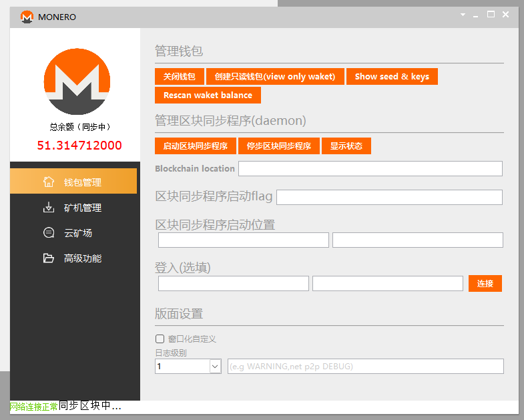Click the 显示状态 button
524x420 pixels.
tap(346, 146)
